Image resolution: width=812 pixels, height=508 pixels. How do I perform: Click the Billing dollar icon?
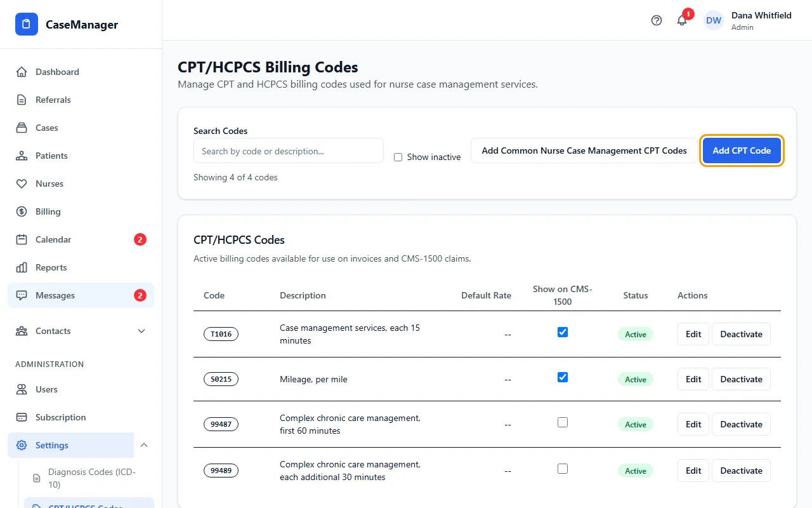click(22, 211)
